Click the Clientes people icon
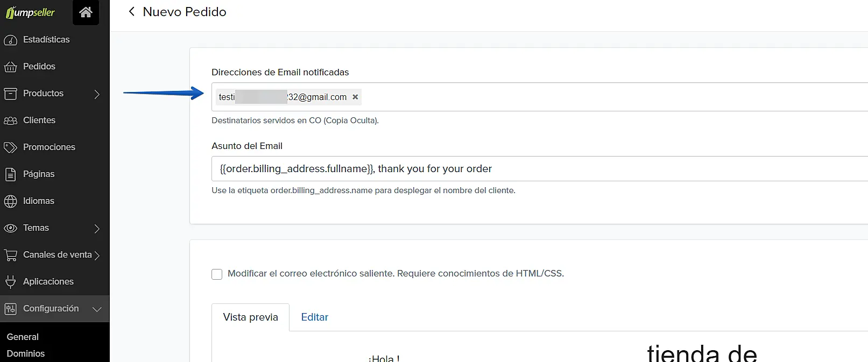This screenshot has width=868, height=362. [x=10, y=120]
